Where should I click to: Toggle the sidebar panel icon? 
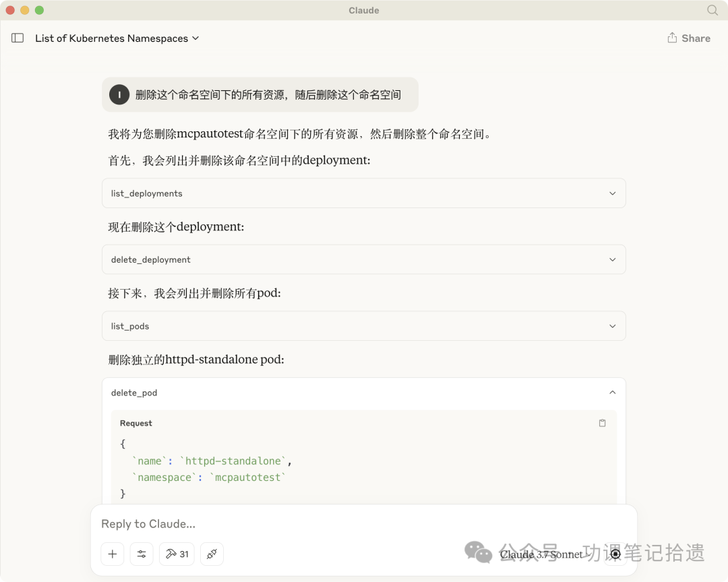click(18, 38)
